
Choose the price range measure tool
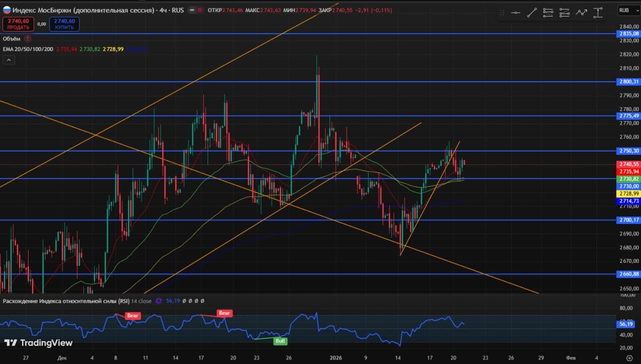597,13
